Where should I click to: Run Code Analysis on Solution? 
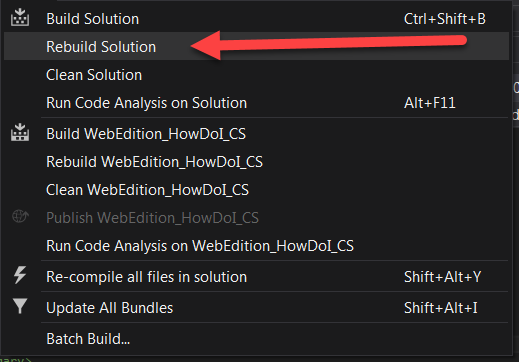point(256,103)
